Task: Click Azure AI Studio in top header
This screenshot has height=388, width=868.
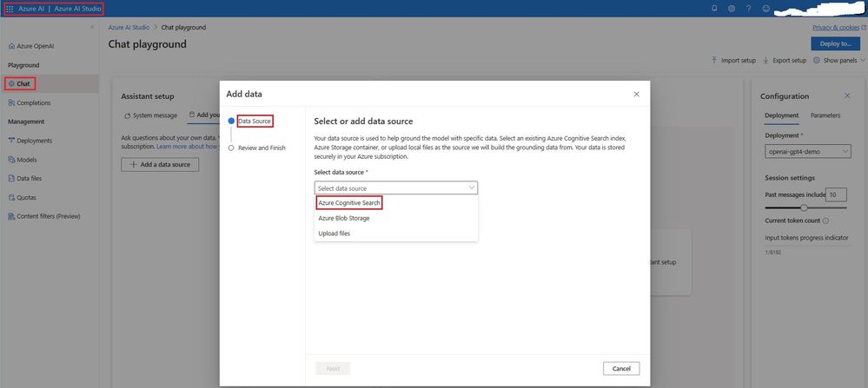Action: 77,9
